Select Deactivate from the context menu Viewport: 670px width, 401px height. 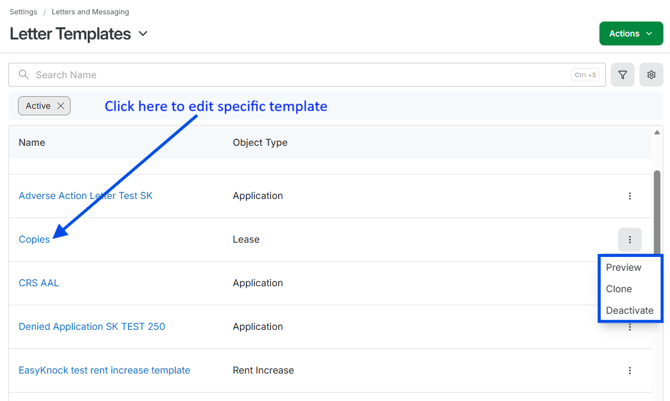[629, 310]
